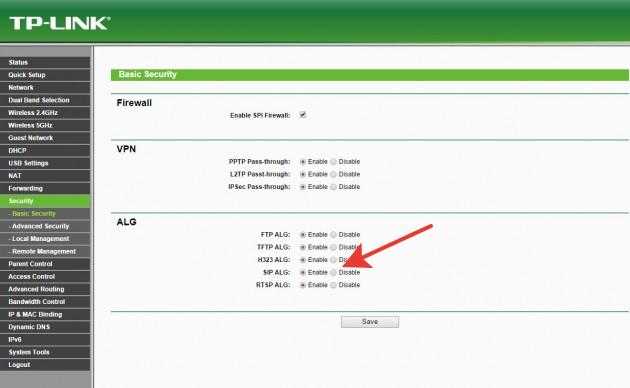Click the 'RTSP ALG:' label

coord(273,285)
